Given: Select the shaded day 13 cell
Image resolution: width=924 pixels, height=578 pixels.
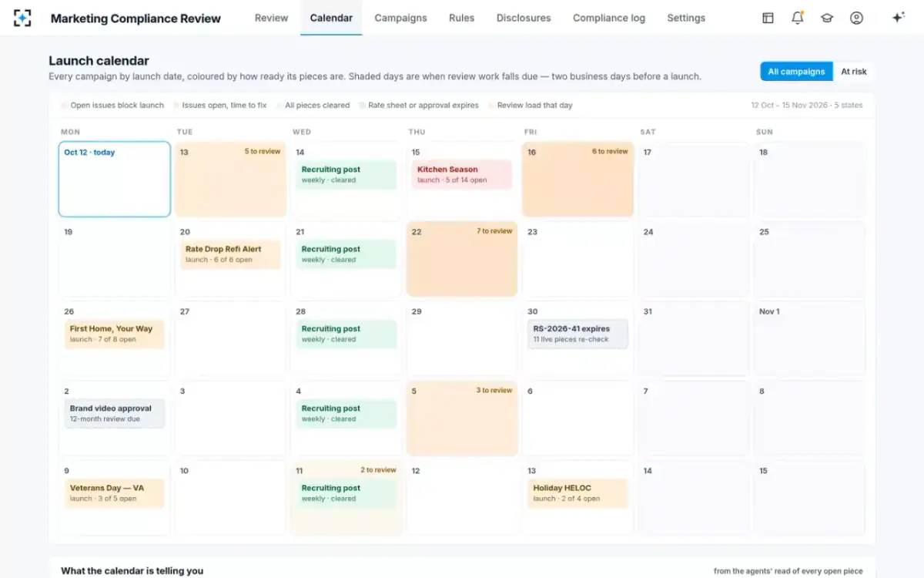Looking at the screenshot, I should click(230, 179).
